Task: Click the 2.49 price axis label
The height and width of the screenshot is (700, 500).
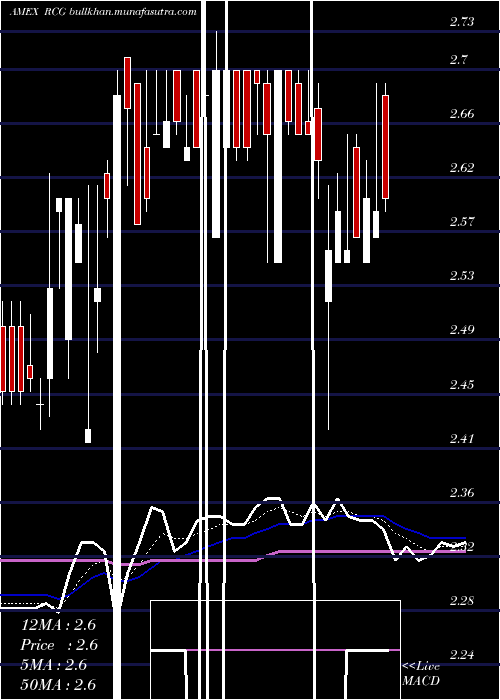Action: pos(462,330)
